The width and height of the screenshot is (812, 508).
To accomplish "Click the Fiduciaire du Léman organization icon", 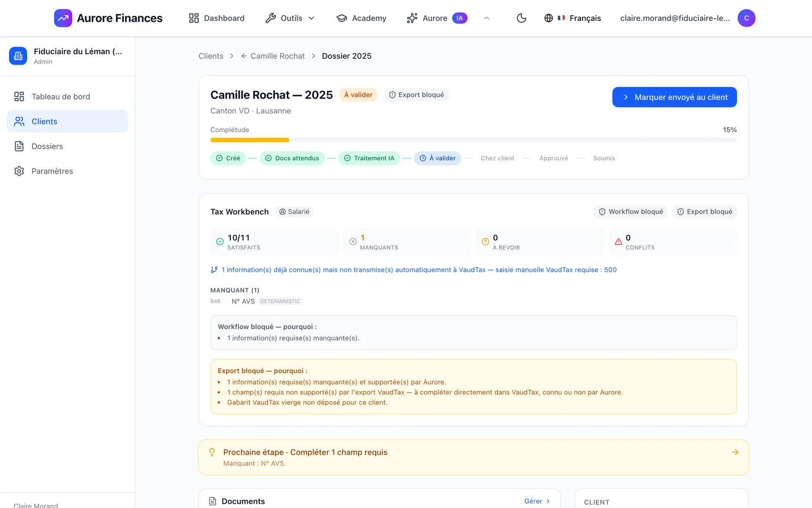I will [18, 56].
